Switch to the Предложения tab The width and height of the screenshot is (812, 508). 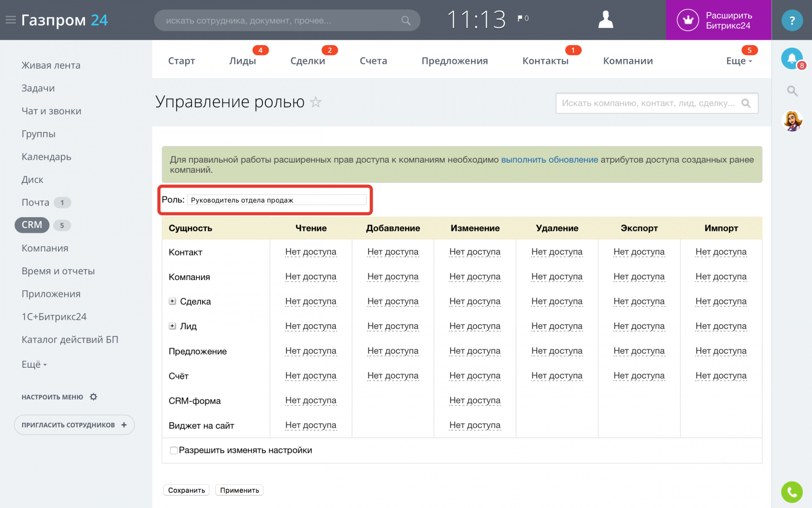point(455,61)
